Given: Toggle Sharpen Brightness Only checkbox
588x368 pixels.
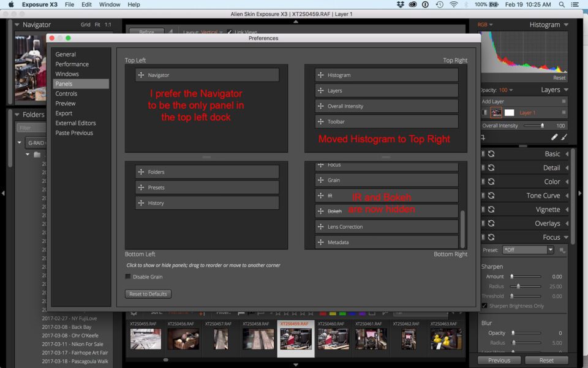Looking at the screenshot, I should click(484, 305).
